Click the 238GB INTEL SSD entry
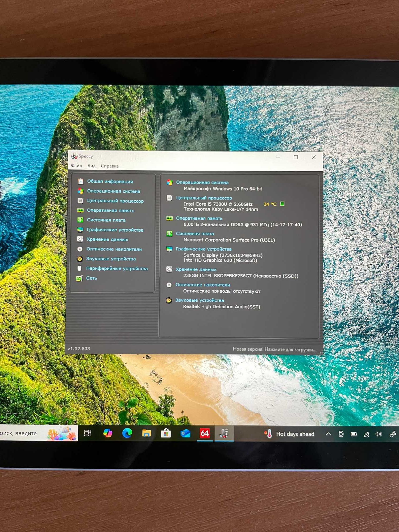Screen dimensions: 399x532 click(x=241, y=276)
